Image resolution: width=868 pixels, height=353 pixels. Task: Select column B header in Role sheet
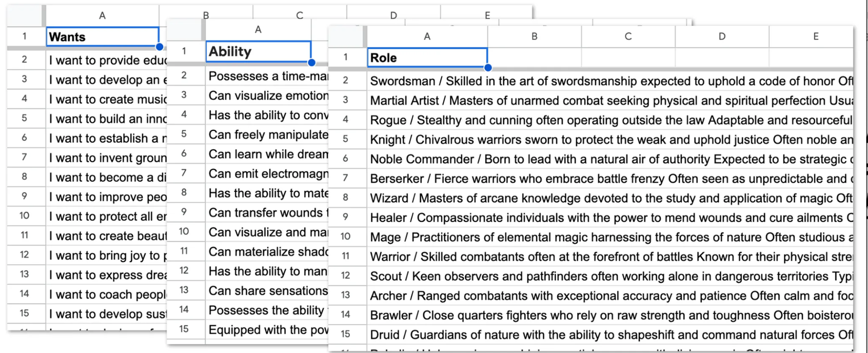pyautogui.click(x=534, y=37)
